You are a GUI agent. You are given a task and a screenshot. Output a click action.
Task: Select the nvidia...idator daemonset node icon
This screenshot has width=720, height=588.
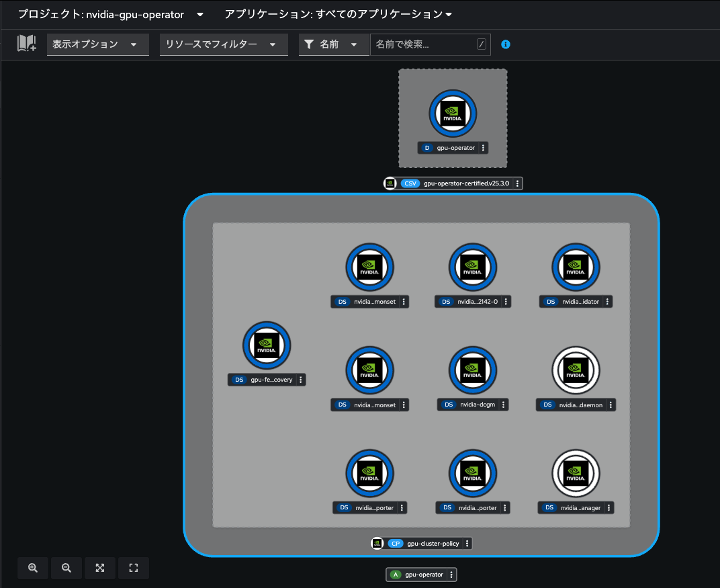click(576, 267)
